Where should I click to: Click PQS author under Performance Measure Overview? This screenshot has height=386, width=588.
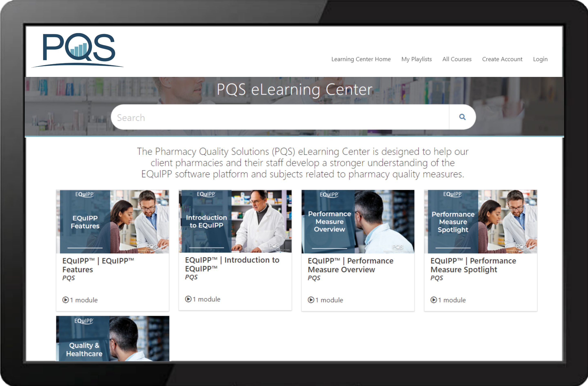314,278
